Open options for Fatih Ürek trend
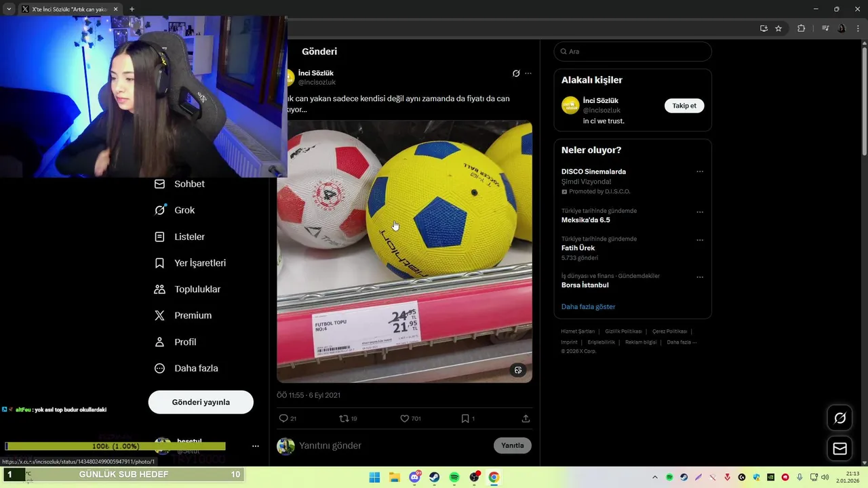The width and height of the screenshot is (868, 488). click(x=700, y=240)
